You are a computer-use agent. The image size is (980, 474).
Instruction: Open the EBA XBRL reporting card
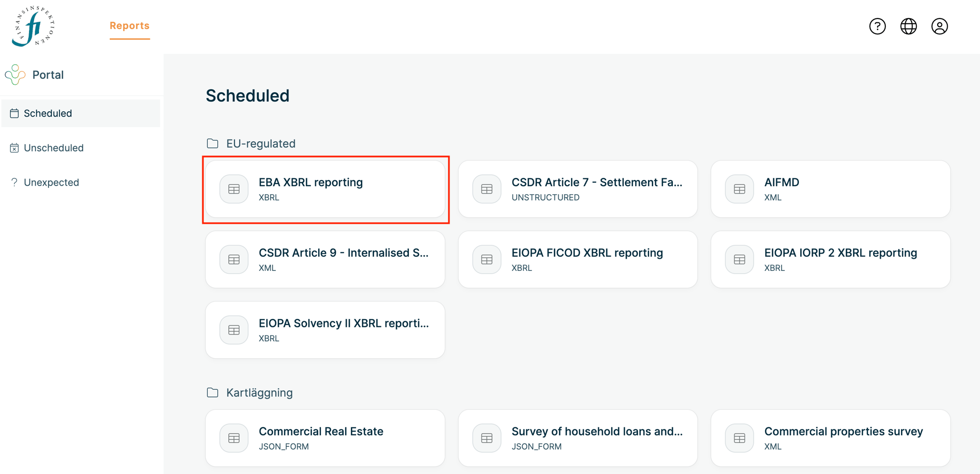click(x=325, y=189)
